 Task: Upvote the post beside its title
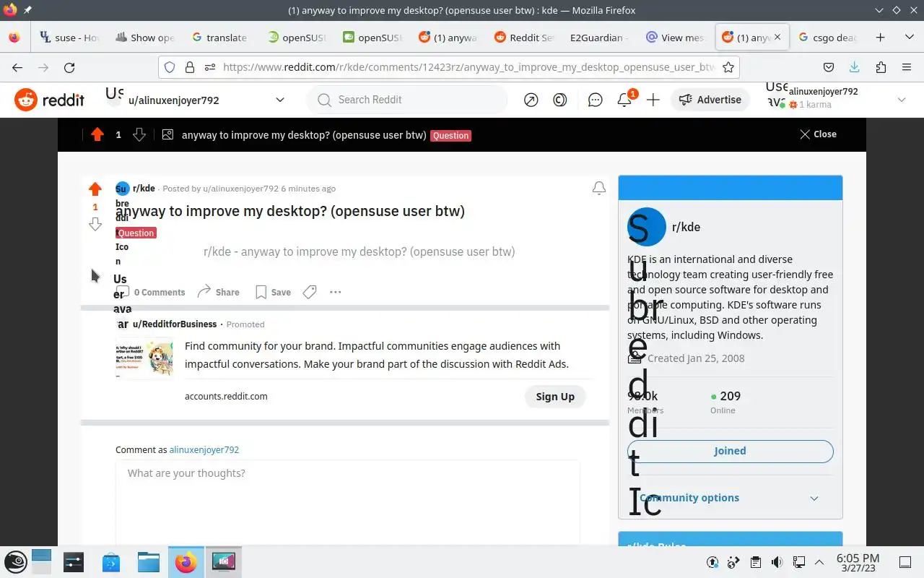tap(95, 189)
